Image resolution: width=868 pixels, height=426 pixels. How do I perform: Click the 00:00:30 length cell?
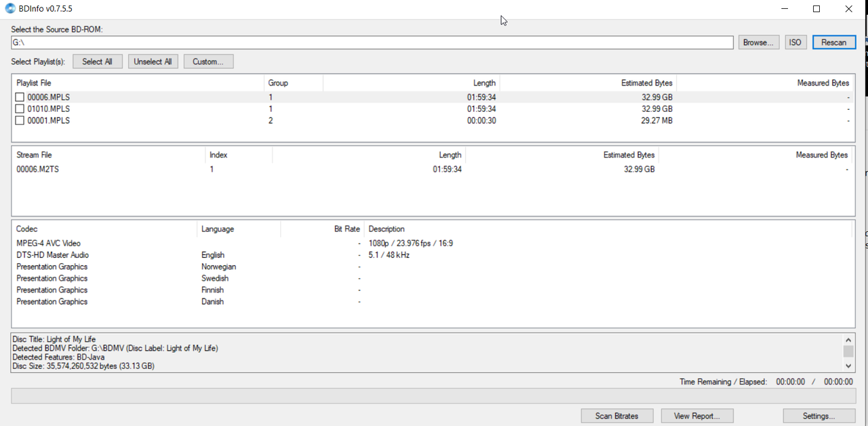click(x=481, y=121)
